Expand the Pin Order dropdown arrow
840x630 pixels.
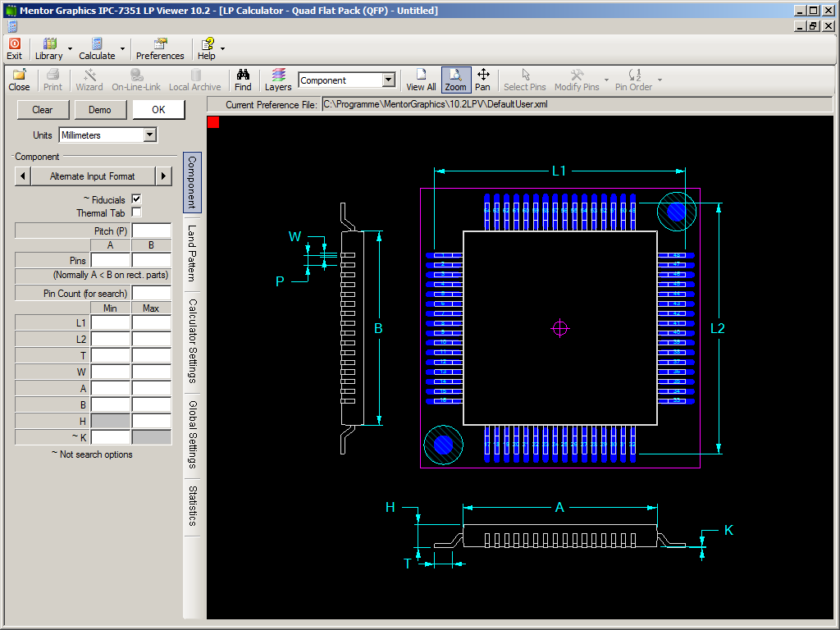pyautogui.click(x=660, y=80)
